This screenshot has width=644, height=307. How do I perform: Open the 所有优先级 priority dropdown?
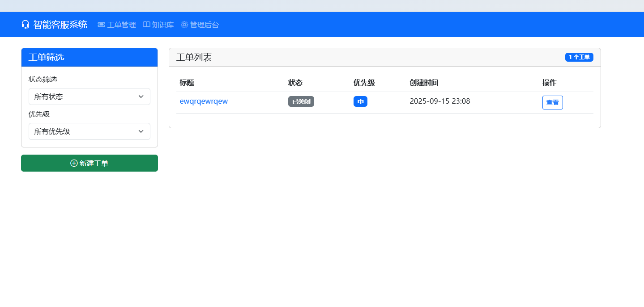(89, 131)
